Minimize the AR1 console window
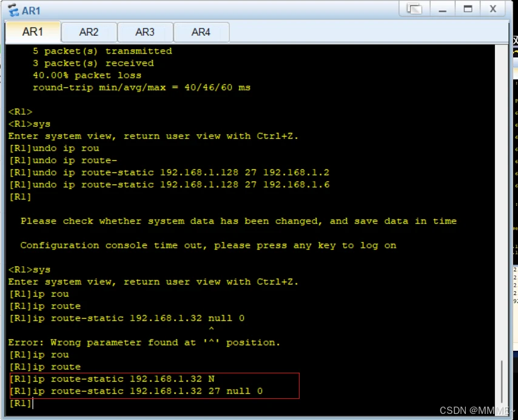The width and height of the screenshot is (518, 420). pyautogui.click(x=442, y=9)
